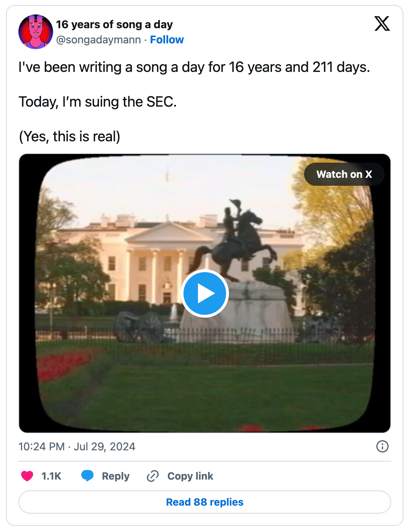Click the blue reply bubble icon
This screenshot has width=411, height=532.
click(87, 476)
